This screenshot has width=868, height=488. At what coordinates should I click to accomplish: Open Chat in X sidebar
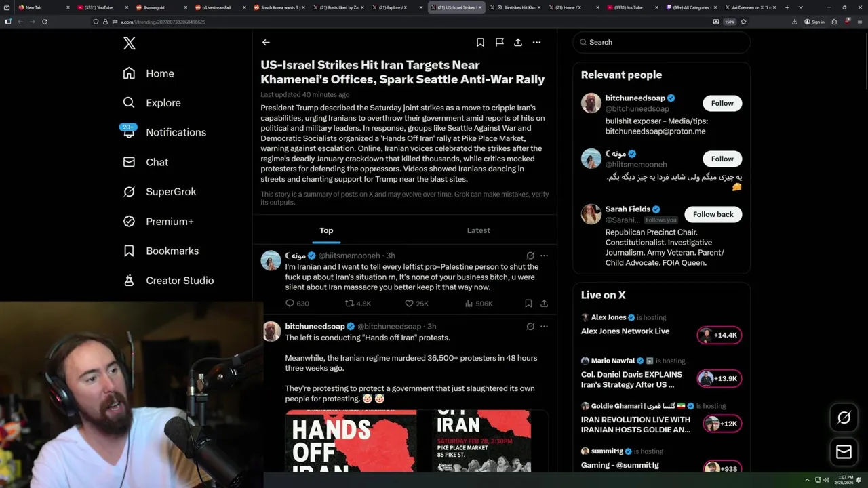click(145, 162)
